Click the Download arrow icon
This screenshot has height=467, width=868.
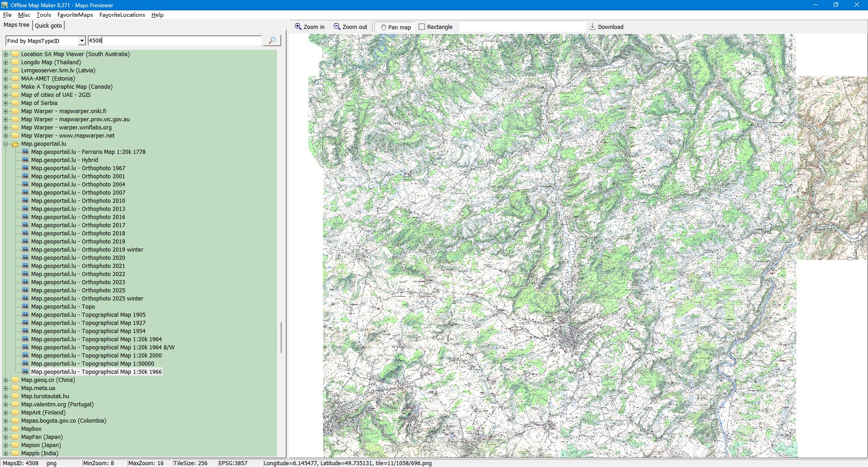[592, 27]
